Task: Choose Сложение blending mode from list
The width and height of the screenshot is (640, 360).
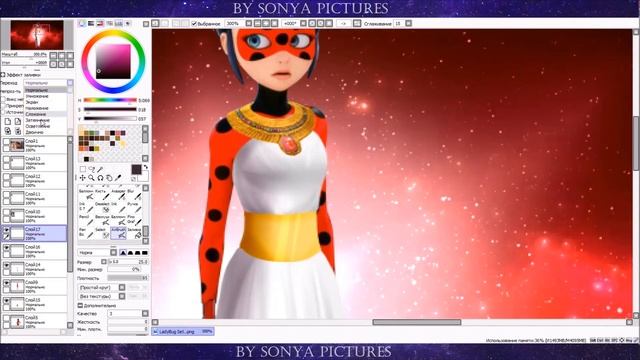Action: tap(36, 115)
